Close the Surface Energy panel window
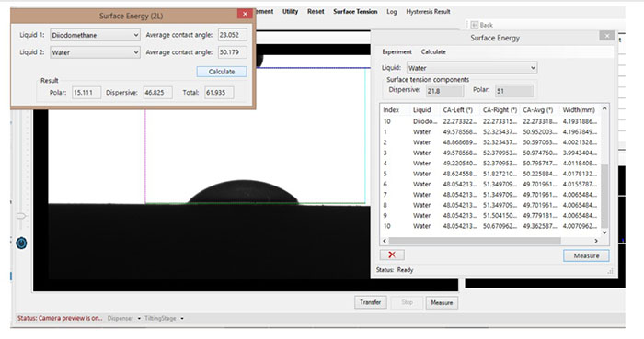The image size is (644, 339). tap(606, 36)
